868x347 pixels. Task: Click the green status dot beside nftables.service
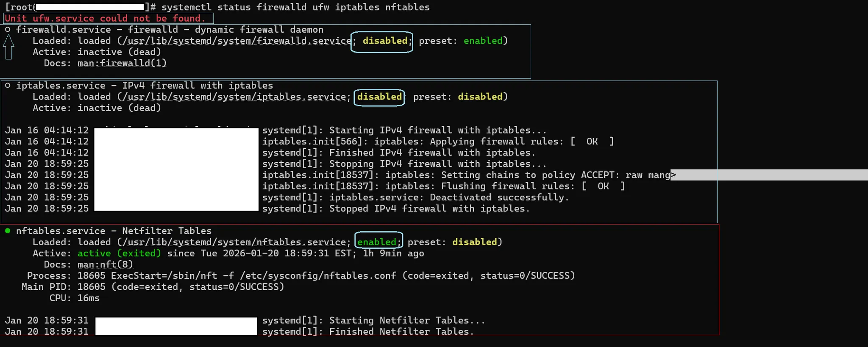pos(8,231)
